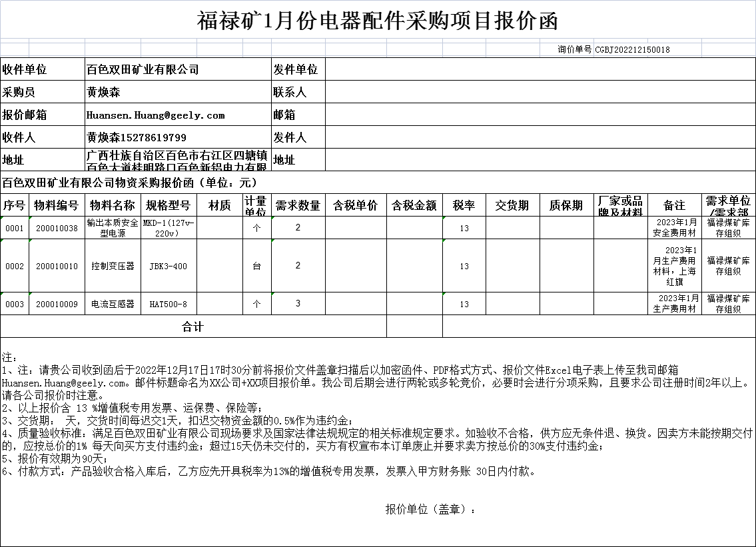Viewport: 756px width, 547px height.
Task: Click the '收件单位' label cell
Action: click(x=43, y=69)
